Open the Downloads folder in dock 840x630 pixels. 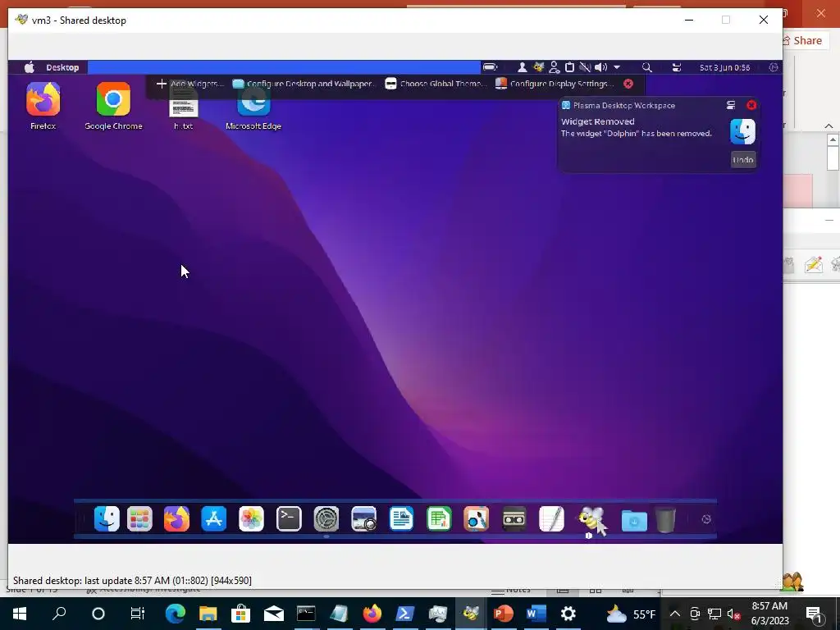[634, 520]
